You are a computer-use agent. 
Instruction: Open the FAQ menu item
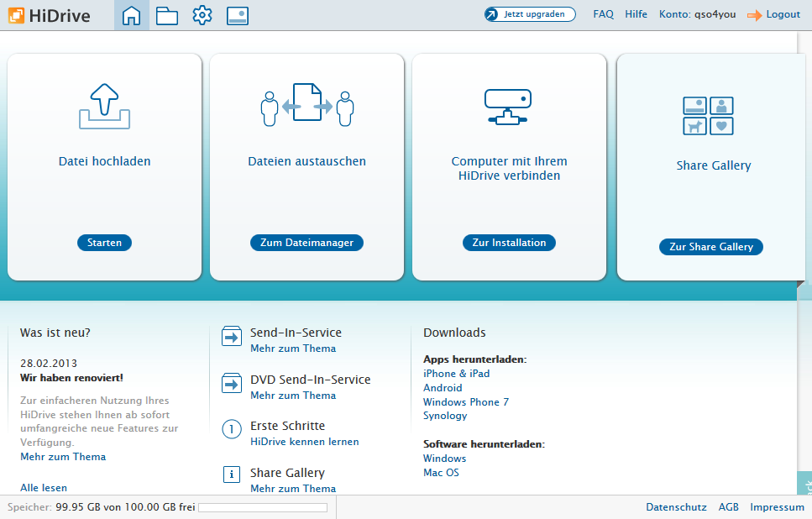coord(603,14)
